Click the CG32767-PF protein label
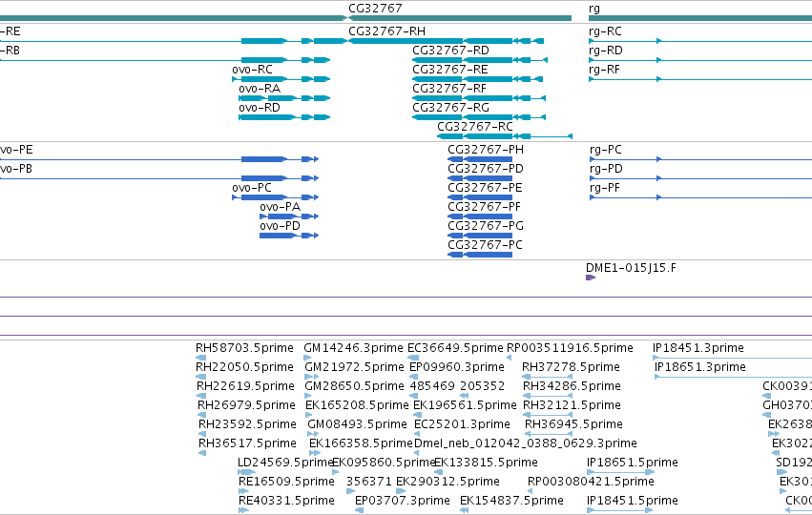 pyautogui.click(x=484, y=207)
